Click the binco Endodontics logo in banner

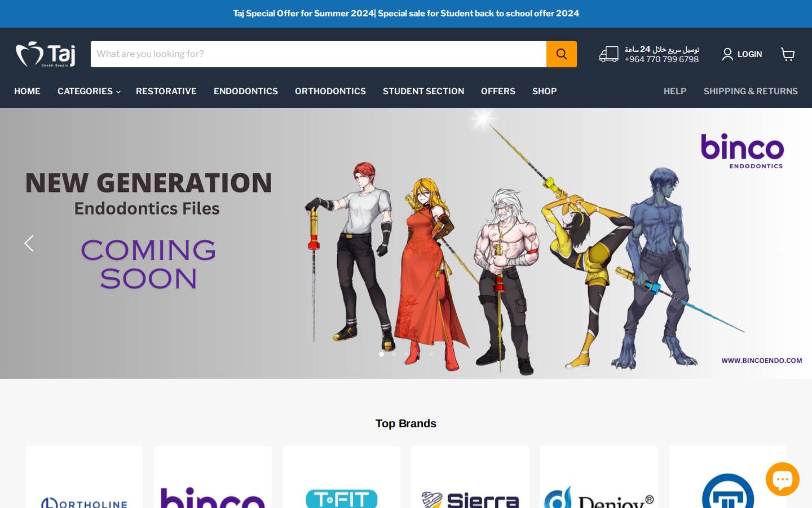click(742, 151)
